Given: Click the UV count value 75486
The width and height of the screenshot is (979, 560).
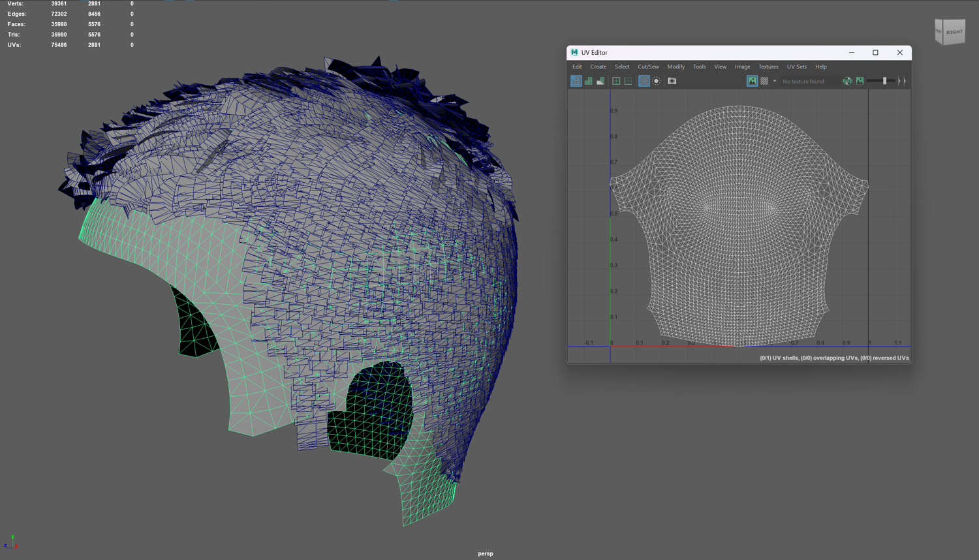Looking at the screenshot, I should (59, 45).
